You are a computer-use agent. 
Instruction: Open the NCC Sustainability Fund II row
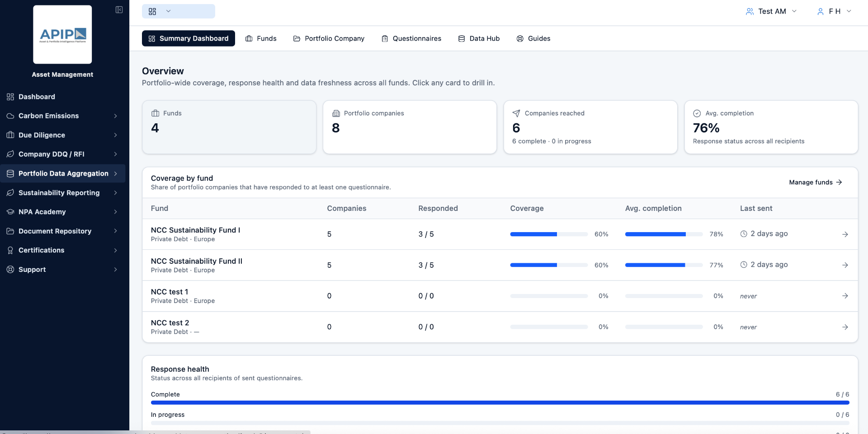[x=500, y=265]
